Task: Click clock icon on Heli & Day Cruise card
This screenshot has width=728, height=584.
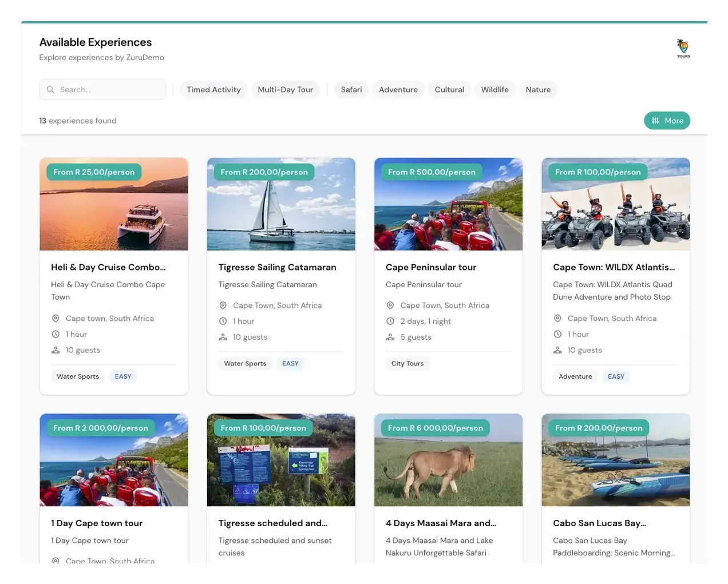Action: [56, 335]
